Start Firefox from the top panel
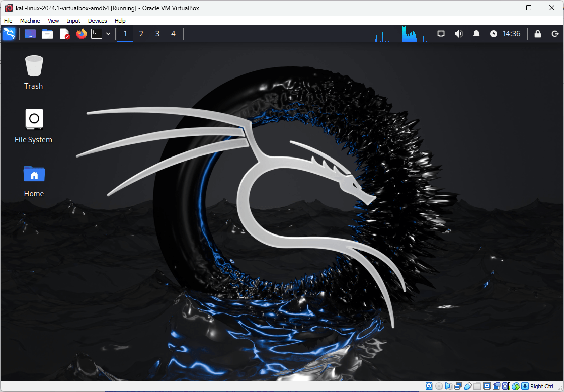This screenshot has height=392, width=564. click(81, 34)
